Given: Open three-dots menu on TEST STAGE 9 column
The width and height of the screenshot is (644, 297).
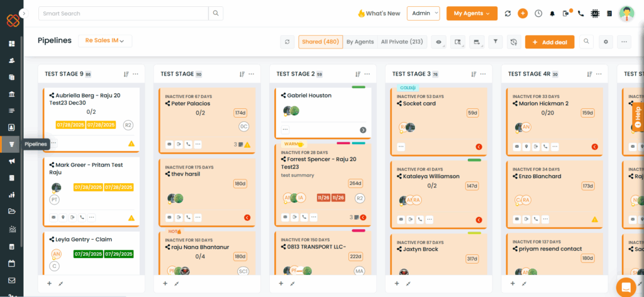Looking at the screenshot, I should 136,74.
